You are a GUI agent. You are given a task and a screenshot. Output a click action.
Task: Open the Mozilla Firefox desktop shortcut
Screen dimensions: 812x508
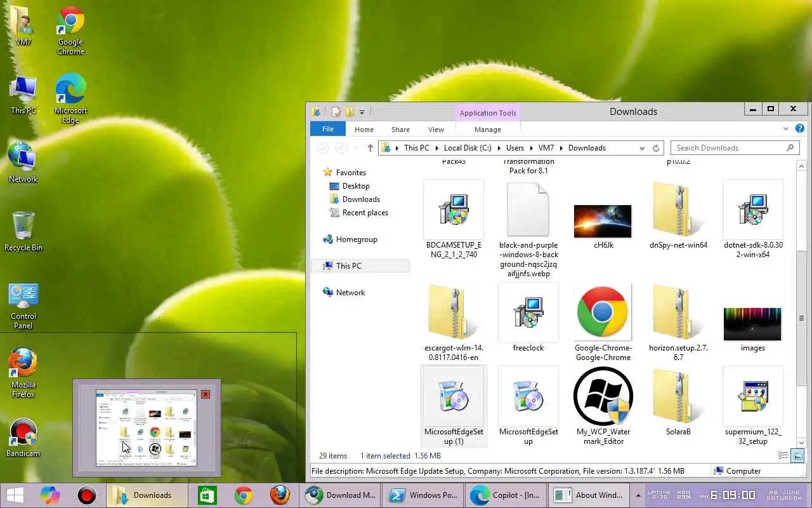coord(23,373)
